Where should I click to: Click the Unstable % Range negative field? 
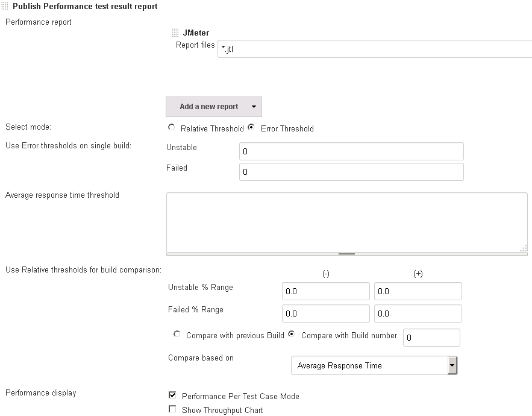(x=325, y=291)
